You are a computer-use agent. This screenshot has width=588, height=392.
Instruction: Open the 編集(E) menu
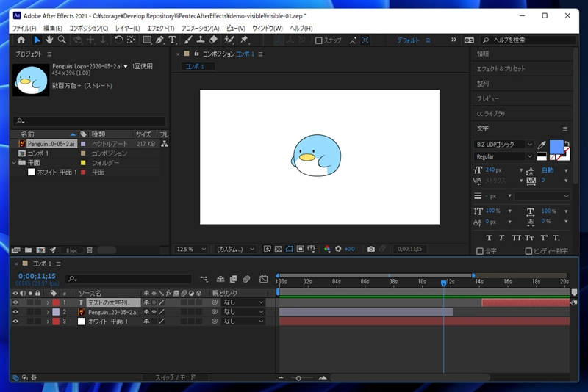click(x=53, y=28)
